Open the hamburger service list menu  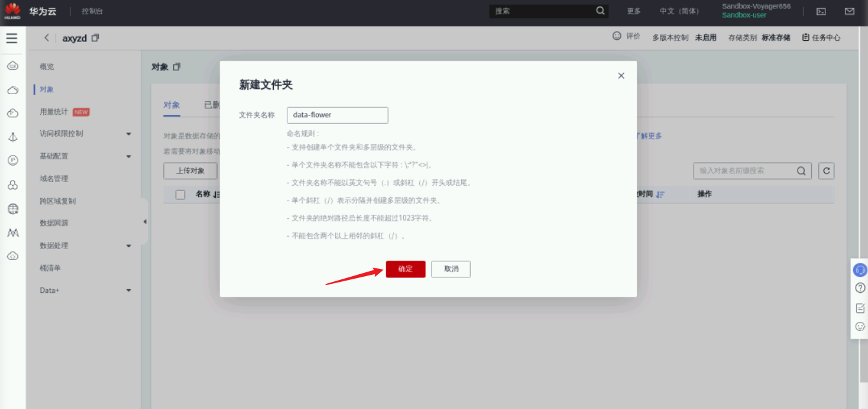coord(12,39)
